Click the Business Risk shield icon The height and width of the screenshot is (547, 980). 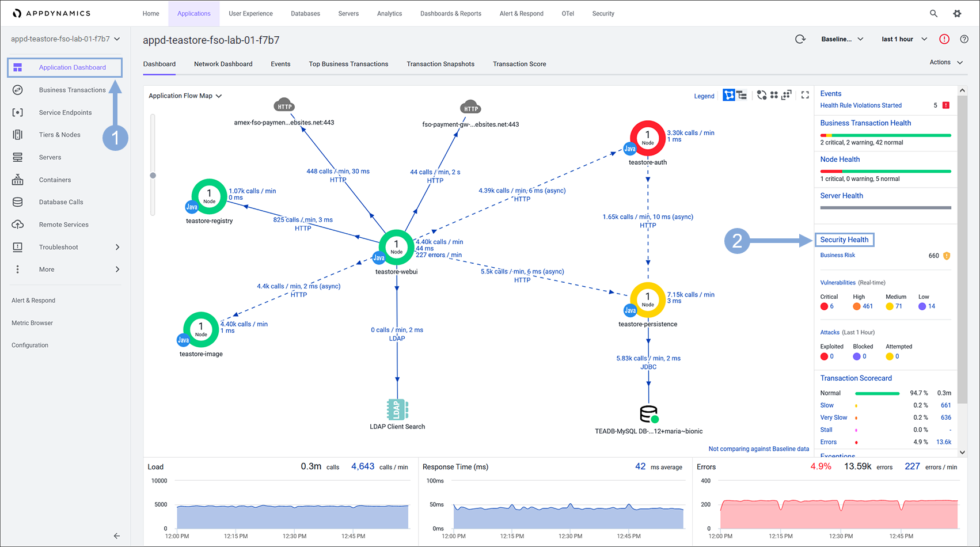click(947, 256)
